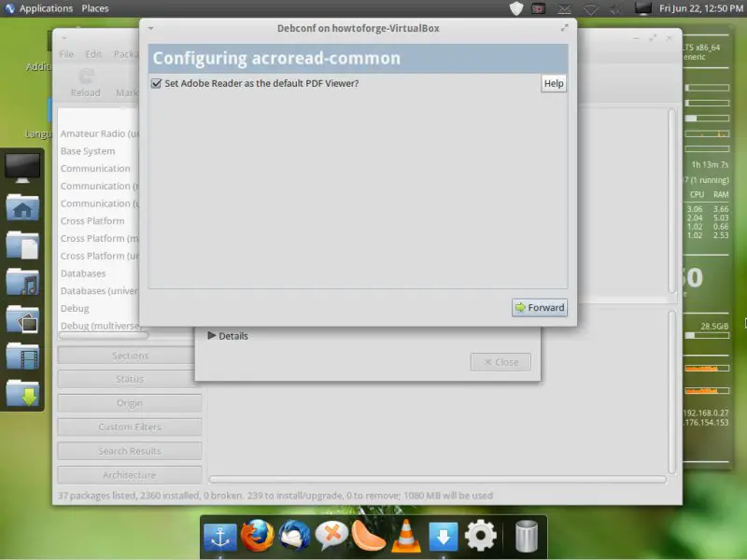747x560 pixels.
Task: Click the blue download arrow dock icon
Action: pyautogui.click(x=443, y=538)
